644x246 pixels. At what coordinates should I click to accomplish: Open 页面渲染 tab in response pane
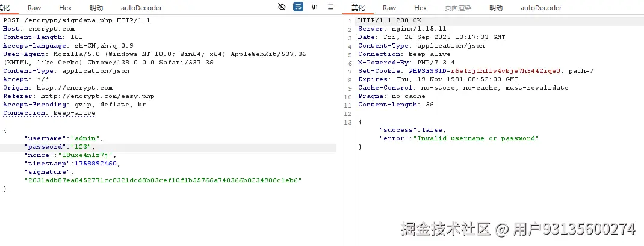pos(458,8)
